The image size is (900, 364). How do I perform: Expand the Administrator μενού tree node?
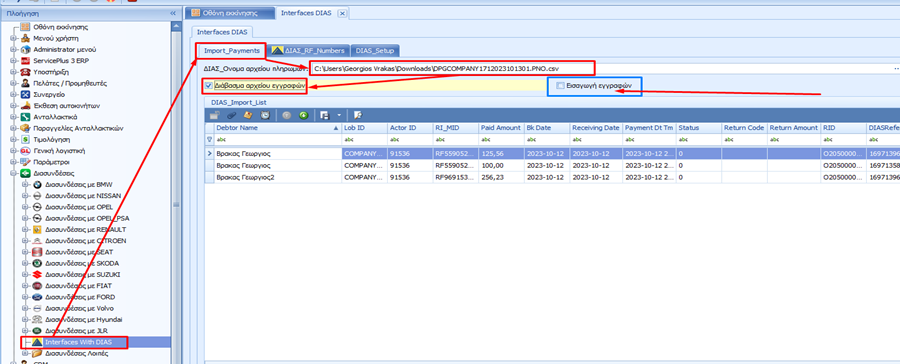(13, 50)
